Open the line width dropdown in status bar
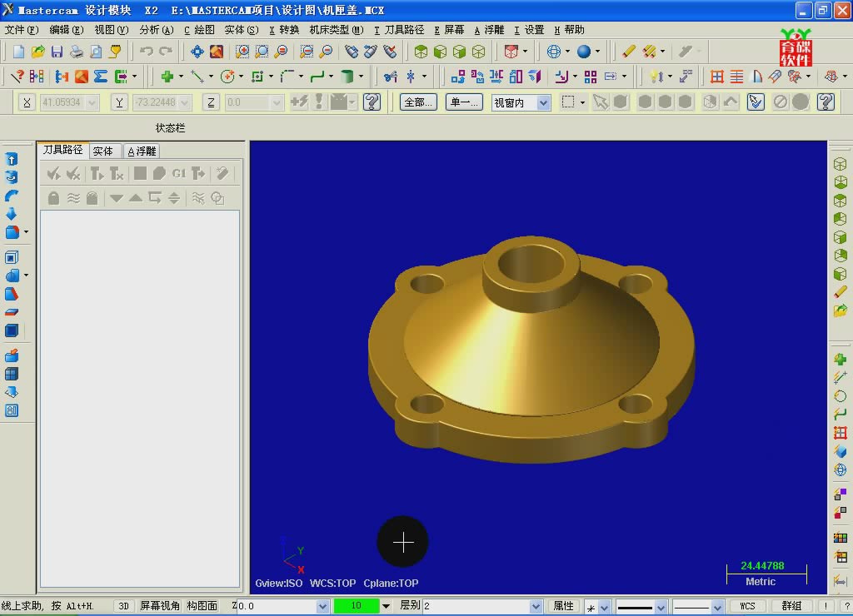 pyautogui.click(x=717, y=606)
